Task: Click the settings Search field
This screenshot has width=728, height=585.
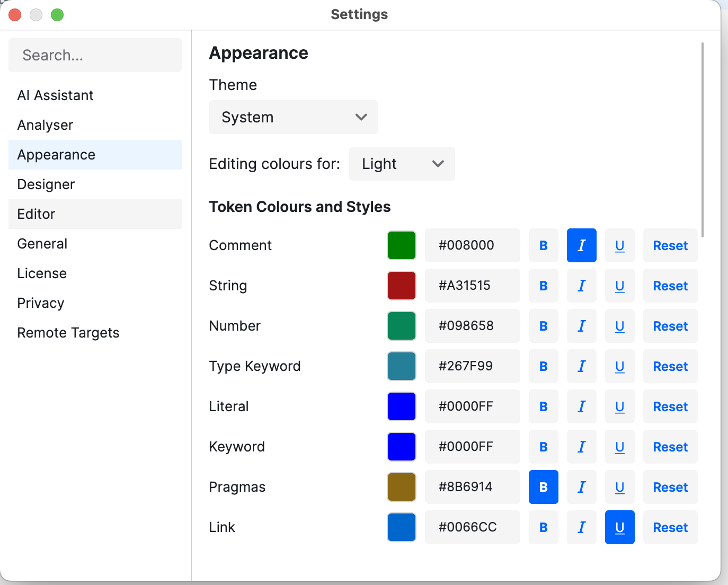Action: (95, 55)
